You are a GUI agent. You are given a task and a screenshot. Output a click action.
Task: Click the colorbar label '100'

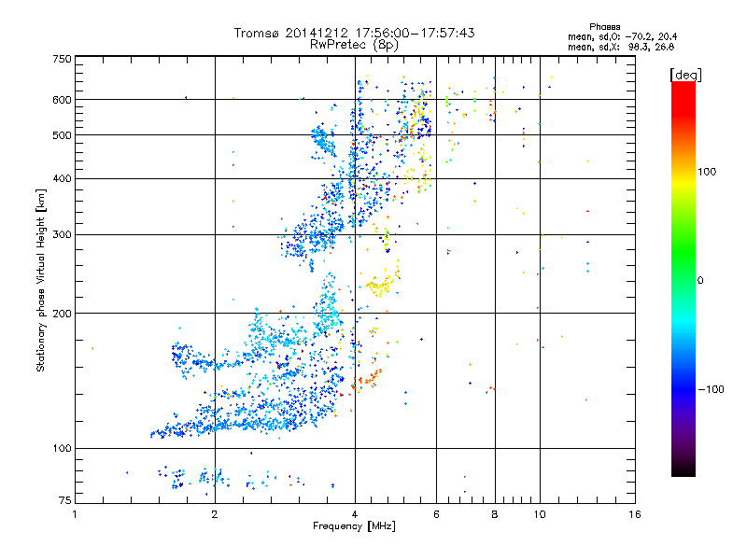click(707, 172)
